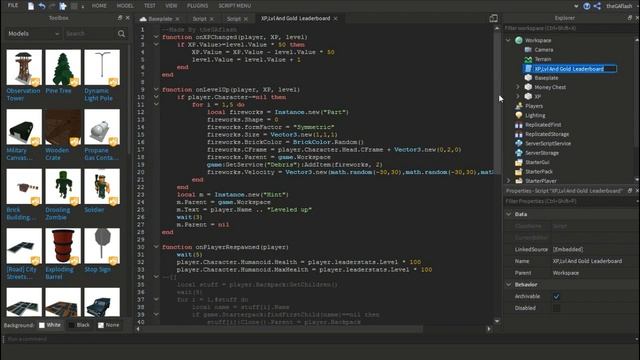Click the help icon near the username
Image resolution: width=640 pixels, height=360 pixels.
tap(587, 6)
